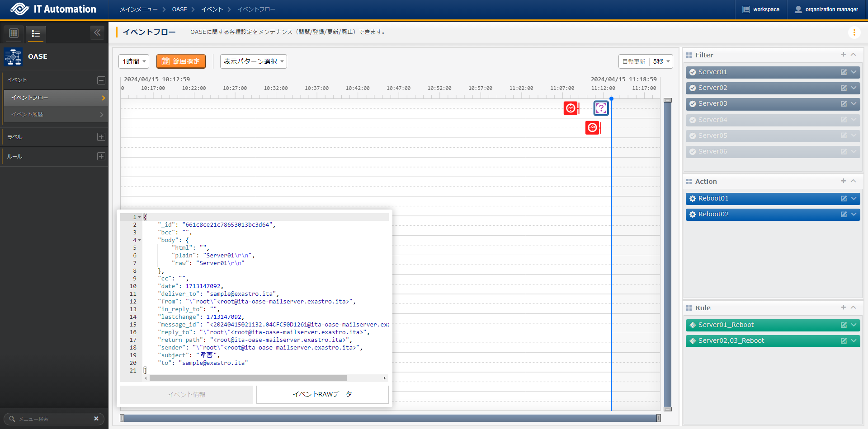
Task: Click the bottom timeline range slider
Action: pos(390,418)
